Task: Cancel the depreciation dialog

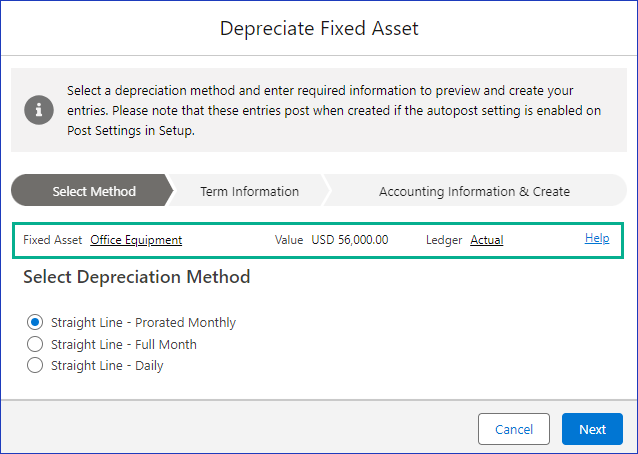Action: coord(513,429)
